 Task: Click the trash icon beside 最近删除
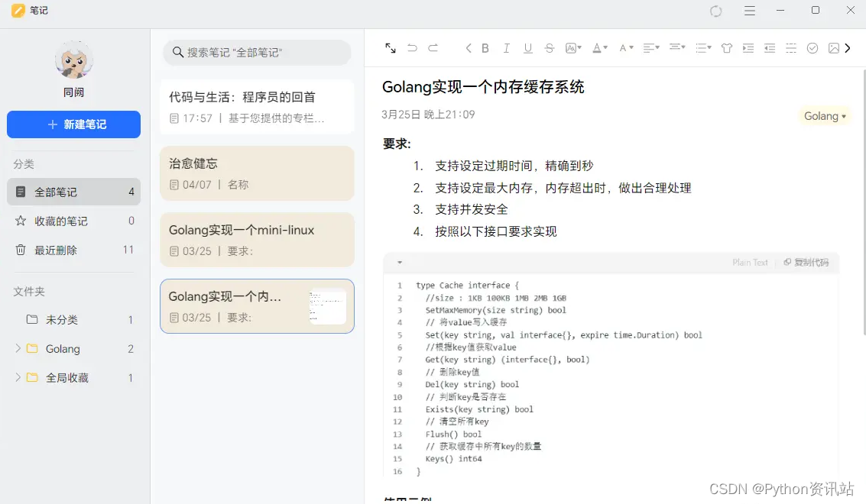coord(21,250)
